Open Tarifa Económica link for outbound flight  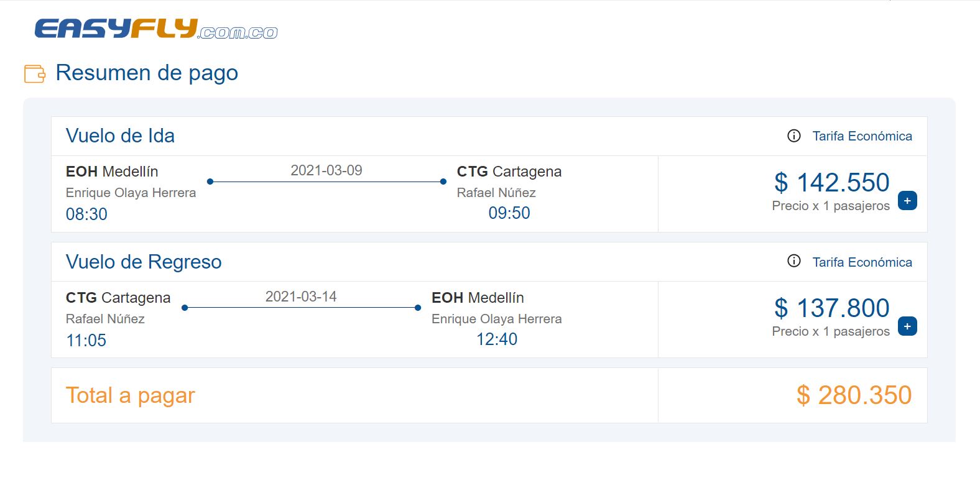point(862,136)
